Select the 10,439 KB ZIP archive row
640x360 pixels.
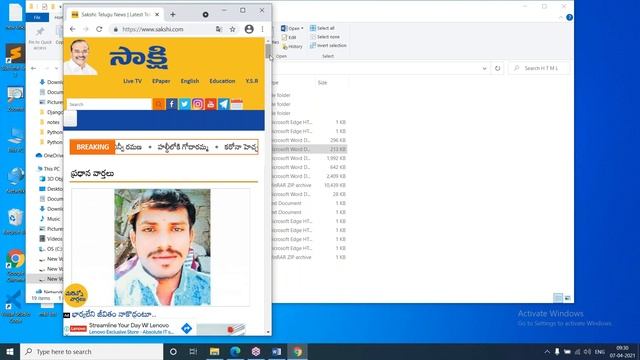[309, 185]
